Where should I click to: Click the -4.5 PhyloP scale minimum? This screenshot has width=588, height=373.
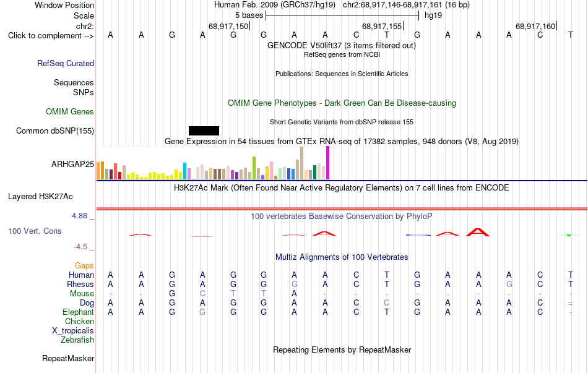[80, 247]
